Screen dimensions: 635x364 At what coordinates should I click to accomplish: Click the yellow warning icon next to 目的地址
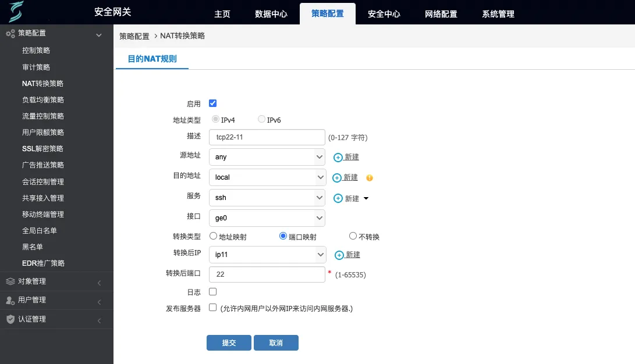click(x=369, y=178)
